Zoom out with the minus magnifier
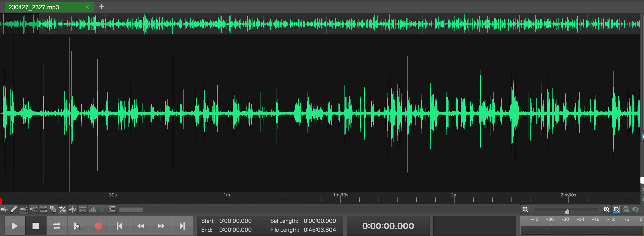 coord(525,210)
